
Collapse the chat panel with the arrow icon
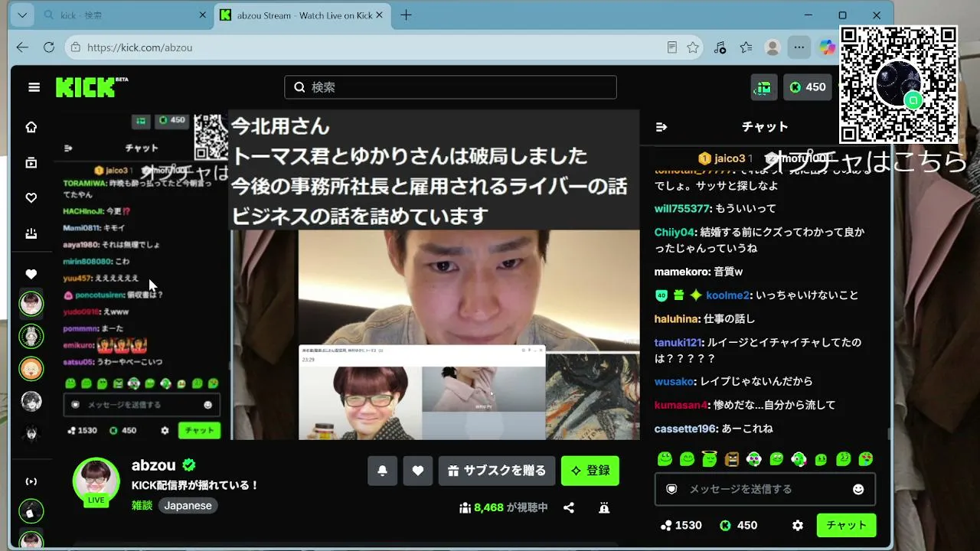coord(661,127)
